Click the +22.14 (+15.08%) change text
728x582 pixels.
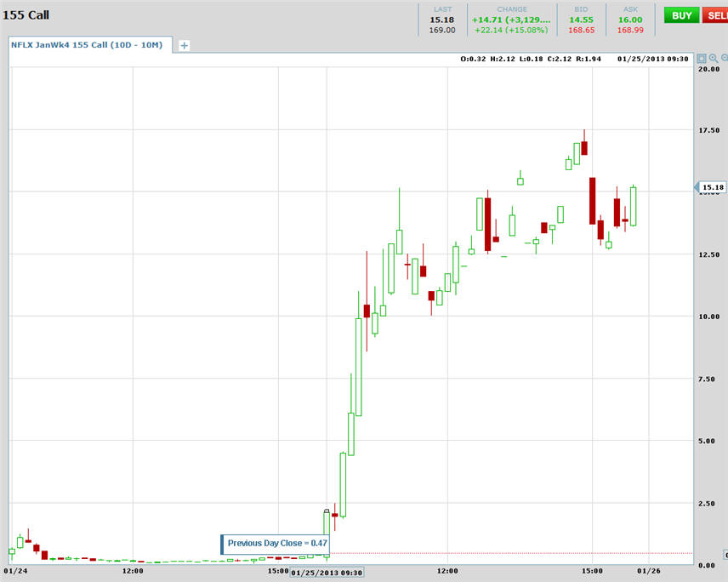click(511, 30)
